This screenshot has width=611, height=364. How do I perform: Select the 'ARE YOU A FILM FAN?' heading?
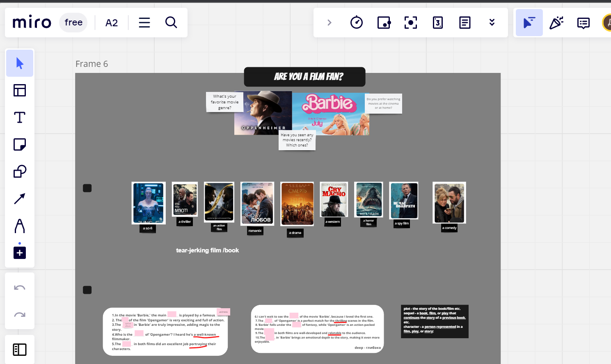[304, 77]
